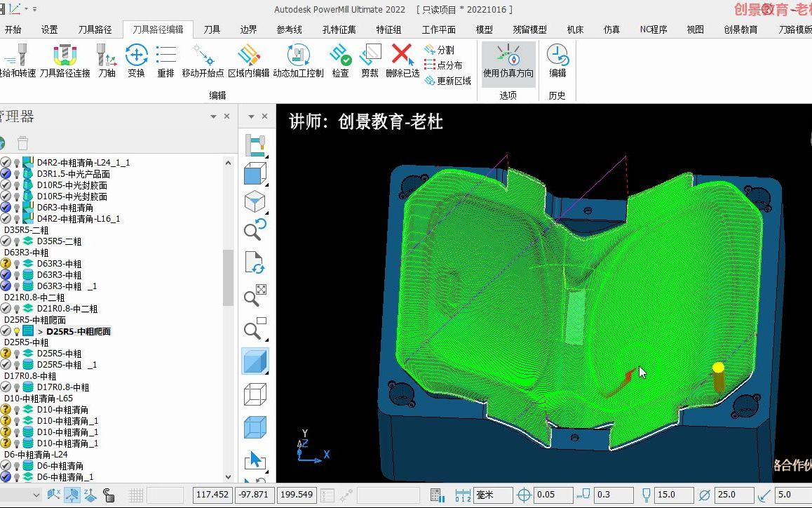Click status checkmark of D6R3-中粗清角

pyautogui.click(x=6, y=208)
